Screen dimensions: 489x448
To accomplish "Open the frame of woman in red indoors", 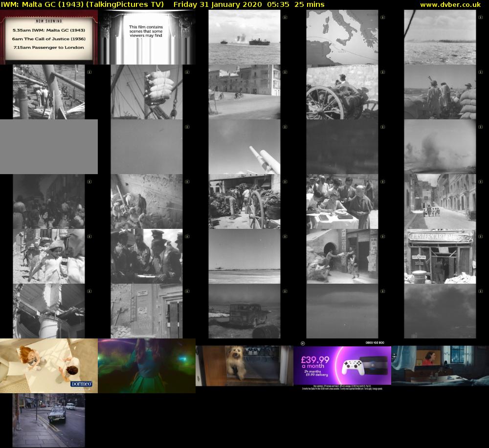I will click(440, 366).
